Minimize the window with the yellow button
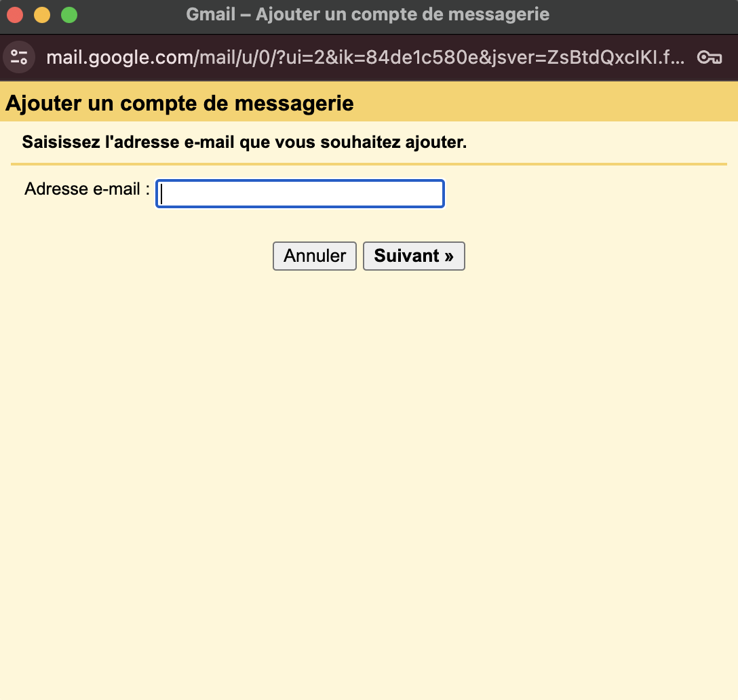Image resolution: width=738 pixels, height=700 pixels. click(x=42, y=15)
